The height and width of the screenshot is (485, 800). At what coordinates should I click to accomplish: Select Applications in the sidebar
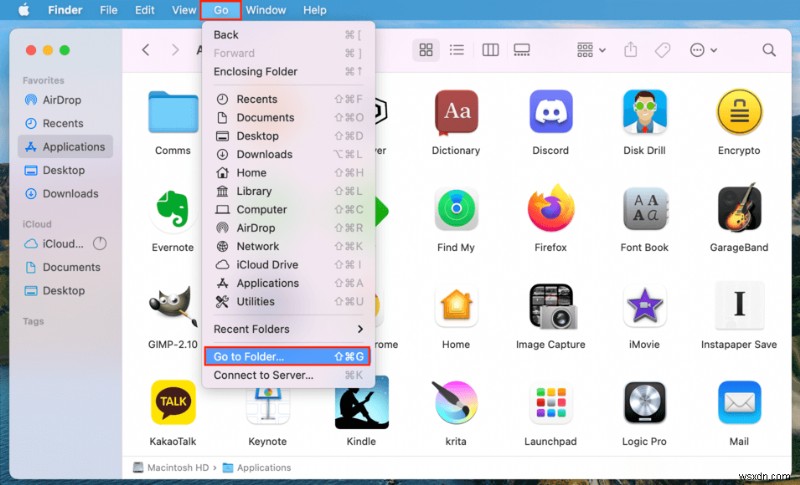coord(65,147)
